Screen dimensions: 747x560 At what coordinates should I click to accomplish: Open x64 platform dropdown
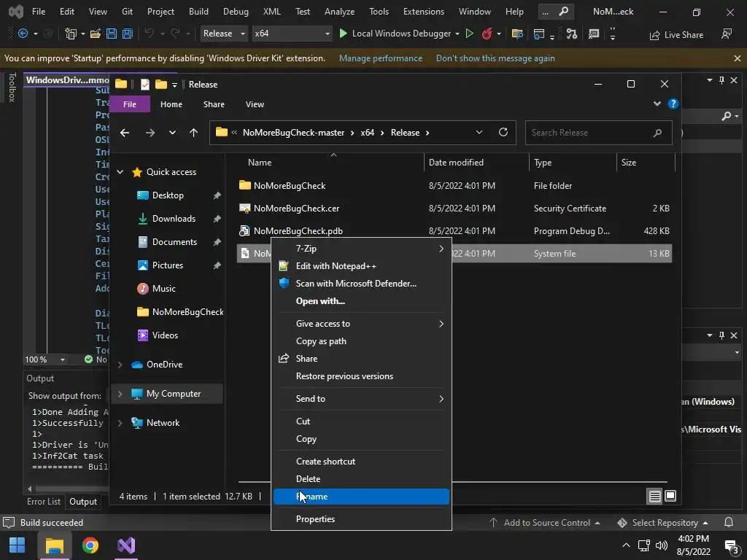291,34
